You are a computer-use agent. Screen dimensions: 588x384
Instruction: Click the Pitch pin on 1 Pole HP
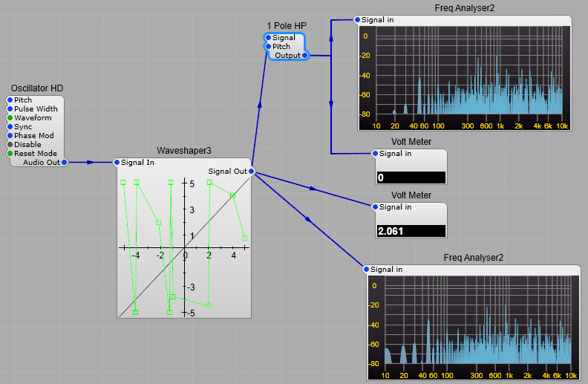click(x=268, y=47)
